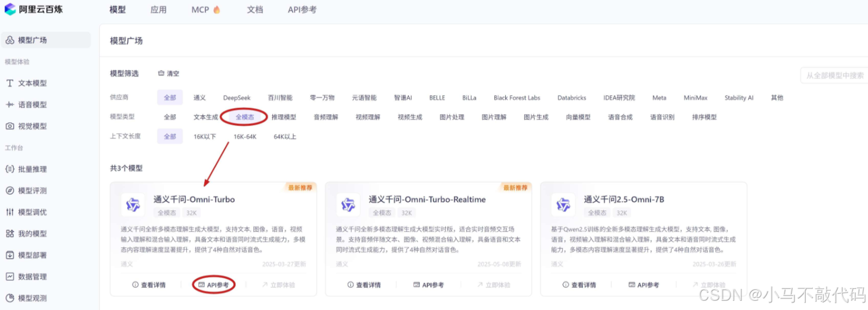
Task: Filter suppliers by 智谱AI
Action: 403,98
